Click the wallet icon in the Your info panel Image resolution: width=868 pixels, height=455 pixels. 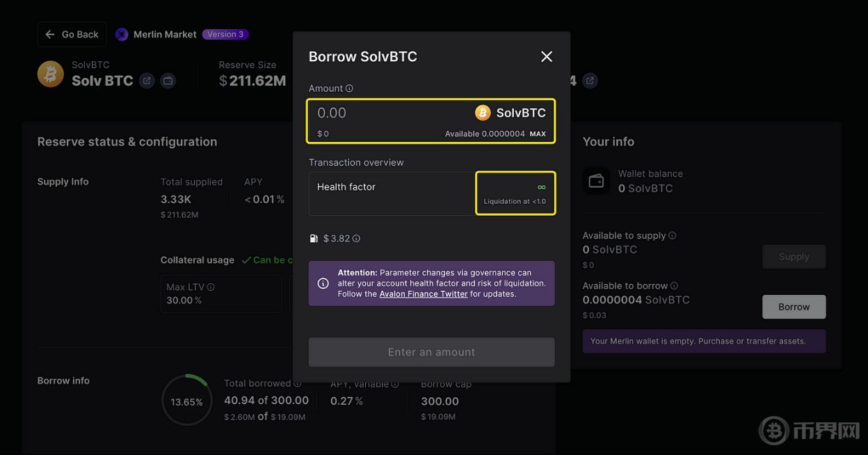click(596, 181)
